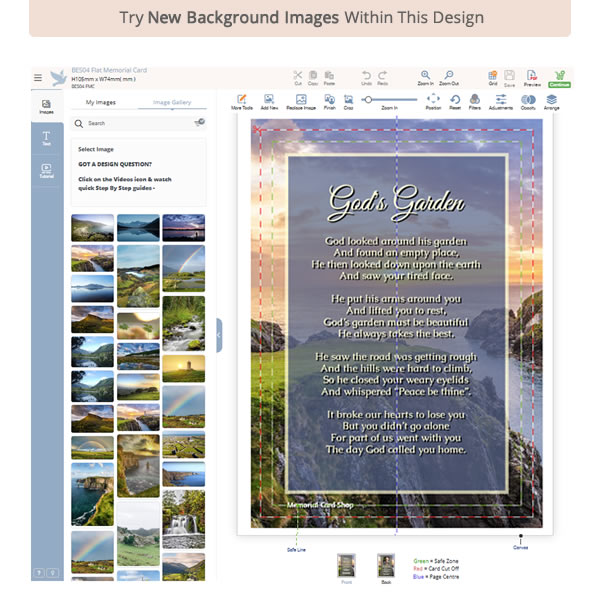Open the Filters tool
Screen dimensions: 600x600
[x=475, y=101]
